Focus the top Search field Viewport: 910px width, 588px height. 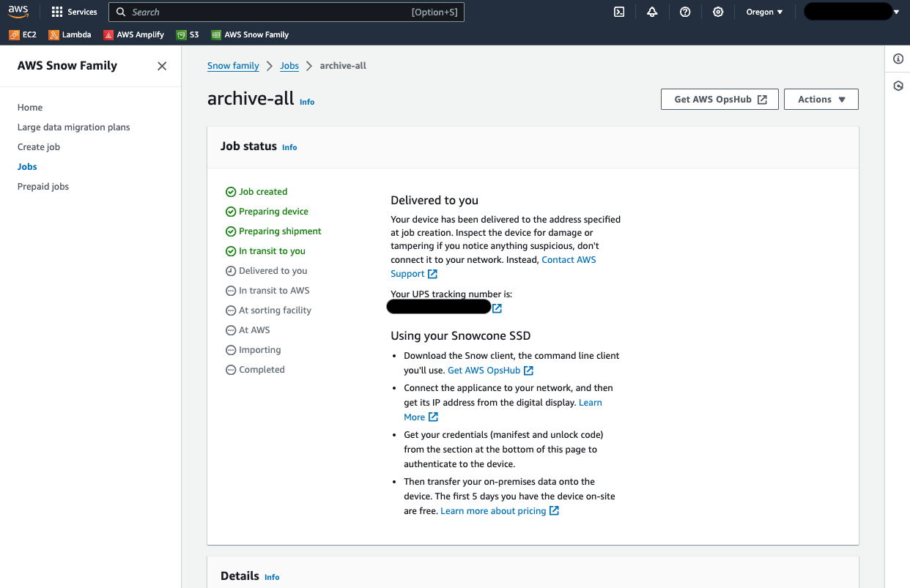[286, 12]
